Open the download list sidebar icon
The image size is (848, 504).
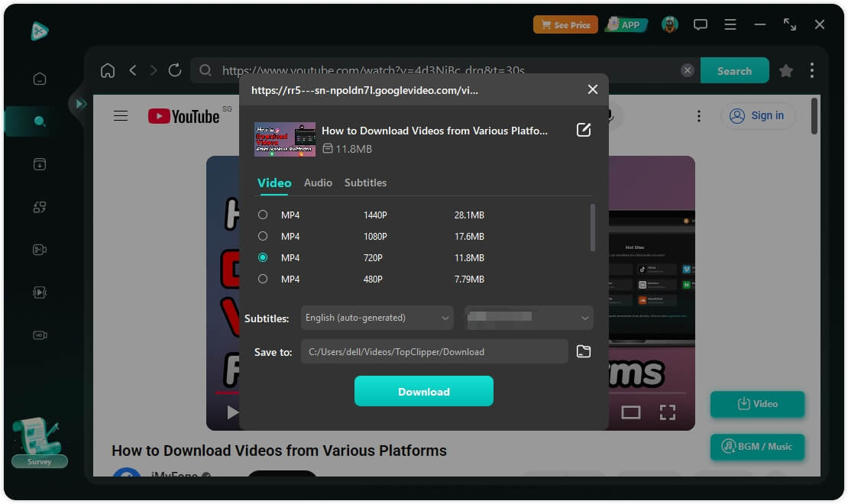(40, 164)
